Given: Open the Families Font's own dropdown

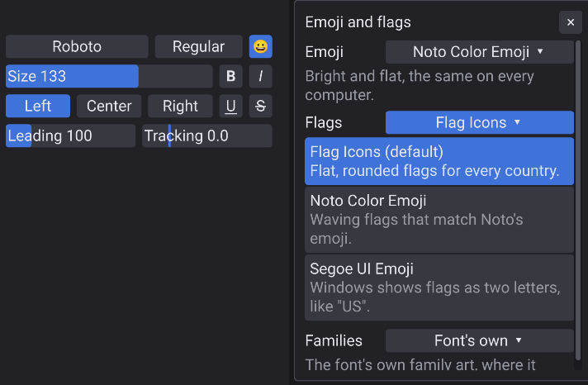Looking at the screenshot, I should point(479,340).
